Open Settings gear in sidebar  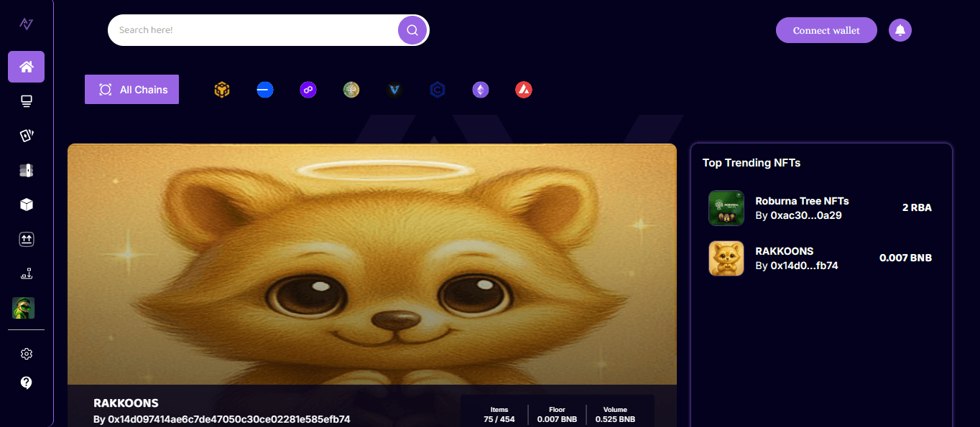tap(27, 354)
